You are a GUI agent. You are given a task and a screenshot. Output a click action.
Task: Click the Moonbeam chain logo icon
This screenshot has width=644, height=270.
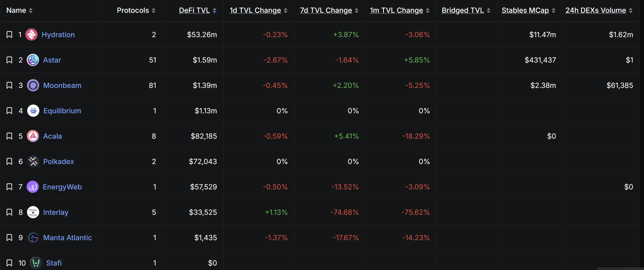[33, 86]
